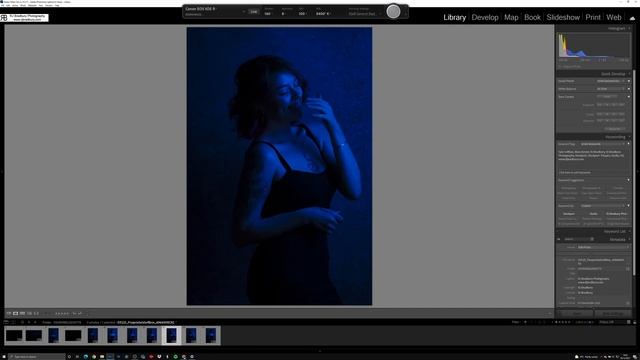The height and width of the screenshot is (360, 640).
Task: Go back with filmstrip left arrow
Action: (29, 322)
